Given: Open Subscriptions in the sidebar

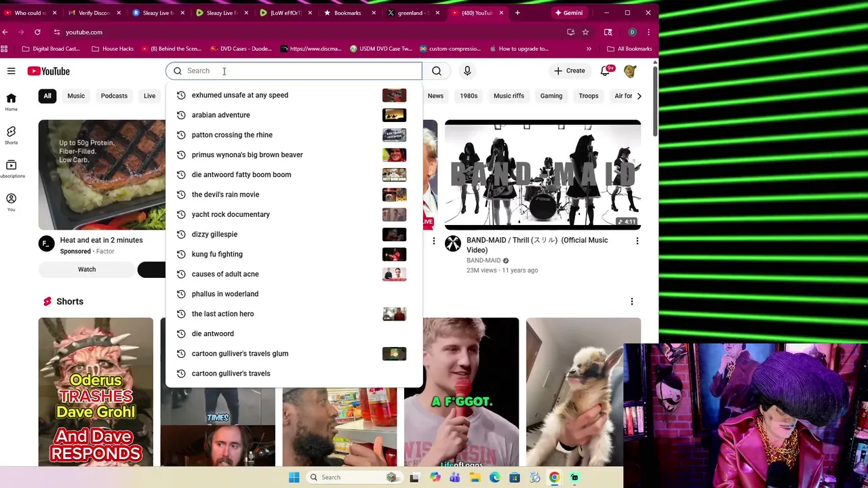Looking at the screenshot, I should [12, 168].
